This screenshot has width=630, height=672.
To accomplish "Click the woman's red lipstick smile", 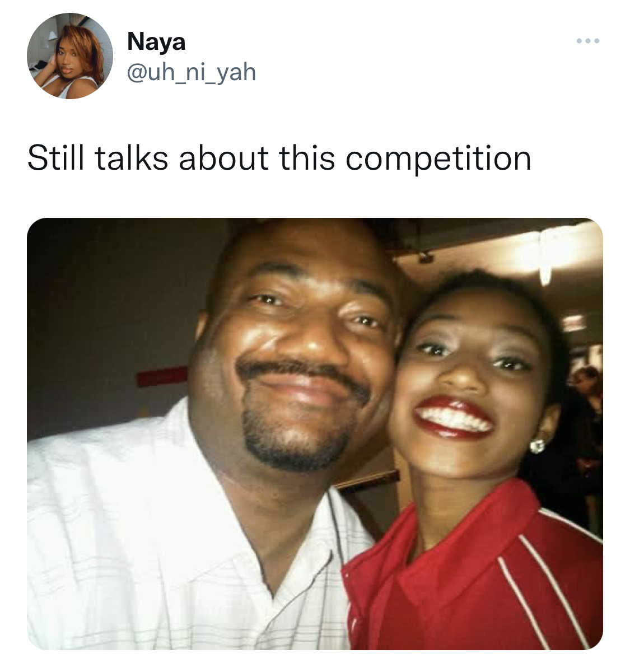I will (x=452, y=417).
